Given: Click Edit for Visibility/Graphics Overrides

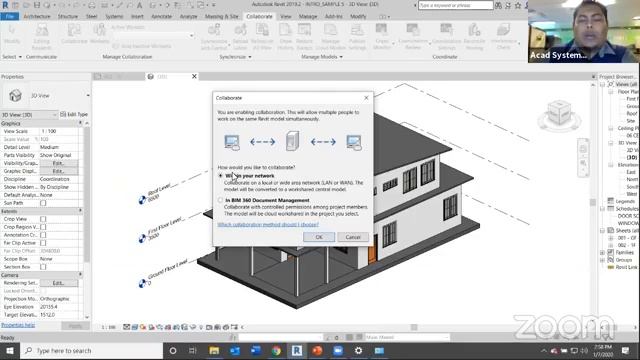Looking at the screenshot, I should coord(59,163).
